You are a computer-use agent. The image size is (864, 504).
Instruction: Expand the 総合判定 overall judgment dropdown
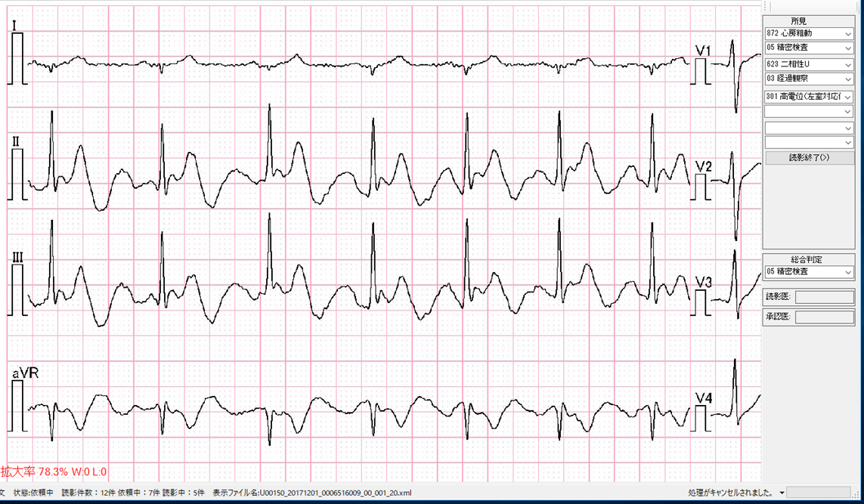809,271
